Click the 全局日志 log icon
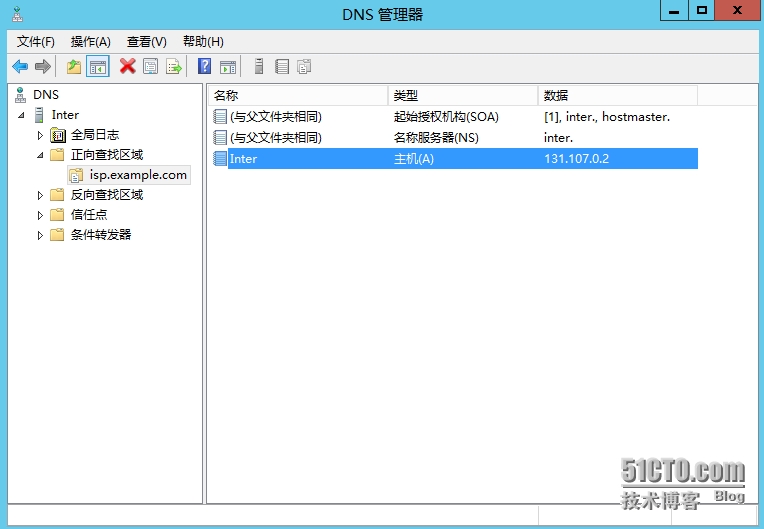The width and height of the screenshot is (764, 529). [58, 135]
